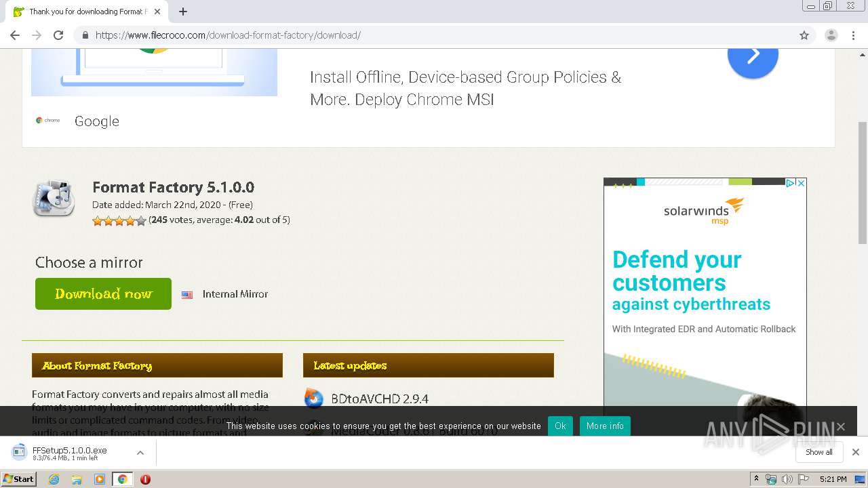Reload the current page
Image resolution: width=868 pixels, height=488 pixels.
[x=58, y=35]
